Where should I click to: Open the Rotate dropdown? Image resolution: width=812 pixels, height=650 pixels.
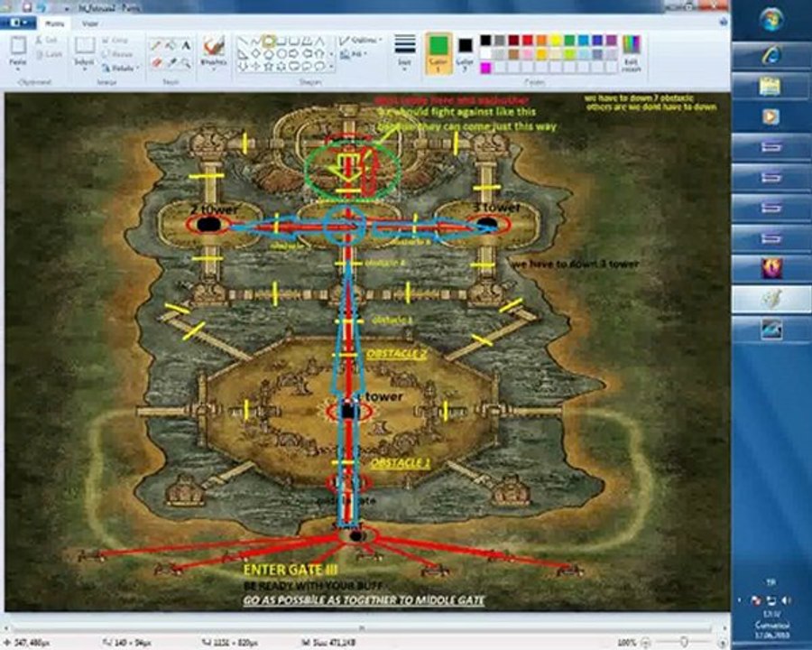(120, 68)
